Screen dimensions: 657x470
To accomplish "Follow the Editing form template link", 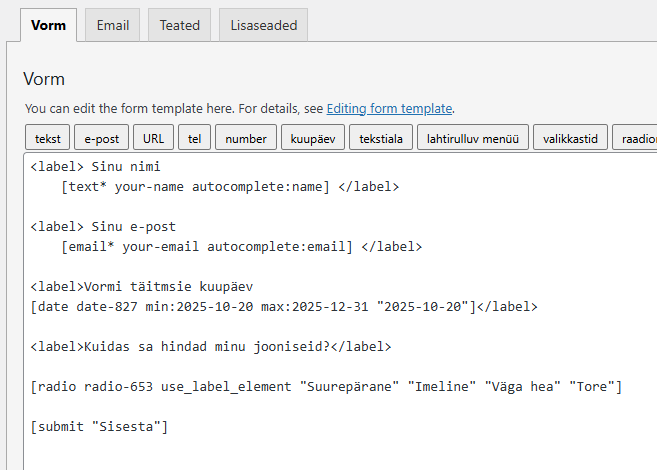I will [389, 108].
